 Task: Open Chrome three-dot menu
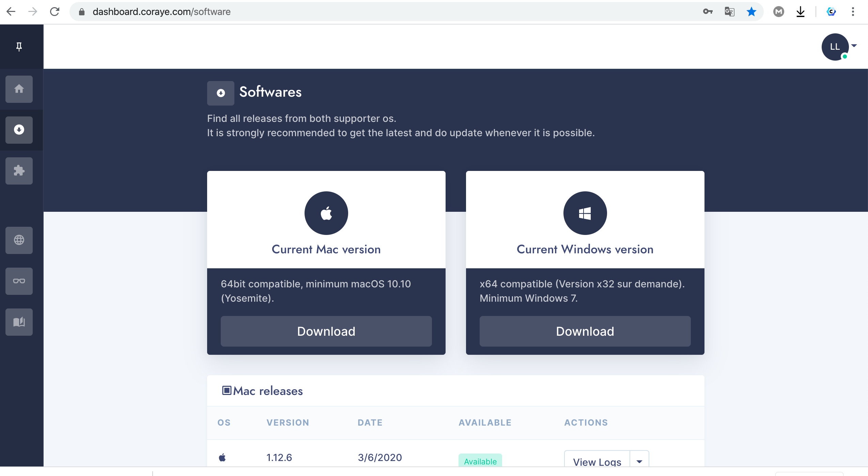pyautogui.click(x=853, y=12)
